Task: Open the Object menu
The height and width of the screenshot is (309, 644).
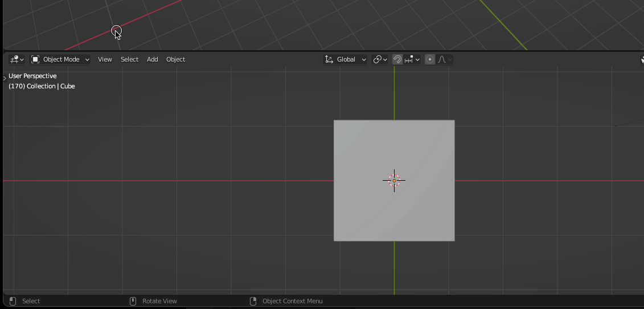Action: [175, 59]
